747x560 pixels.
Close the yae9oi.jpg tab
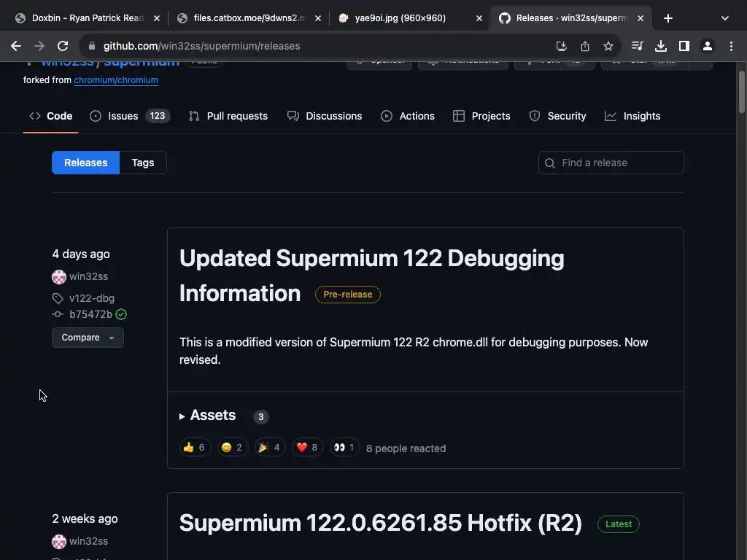point(479,18)
